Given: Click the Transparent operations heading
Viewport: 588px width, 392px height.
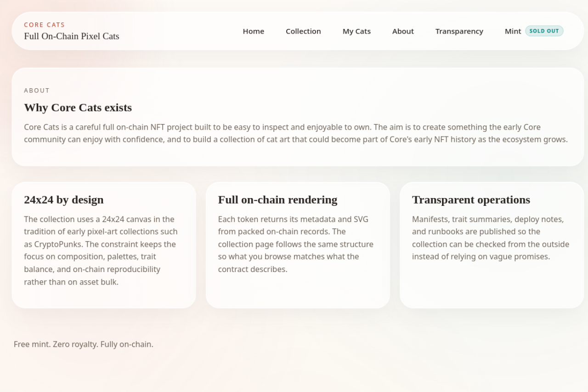Looking at the screenshot, I should (471, 200).
